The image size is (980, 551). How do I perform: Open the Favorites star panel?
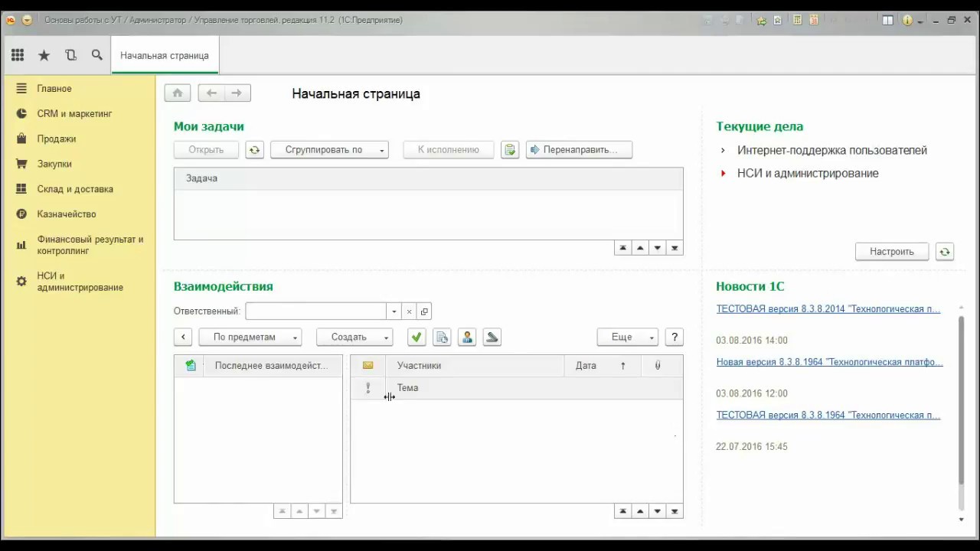44,55
